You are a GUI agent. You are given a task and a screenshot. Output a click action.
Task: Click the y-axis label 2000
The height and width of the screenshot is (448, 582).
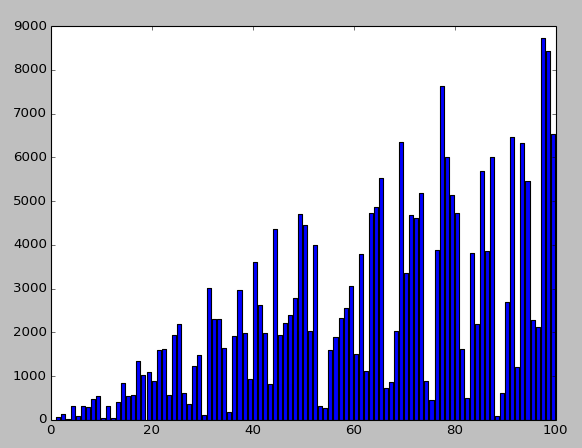[x=30, y=332]
